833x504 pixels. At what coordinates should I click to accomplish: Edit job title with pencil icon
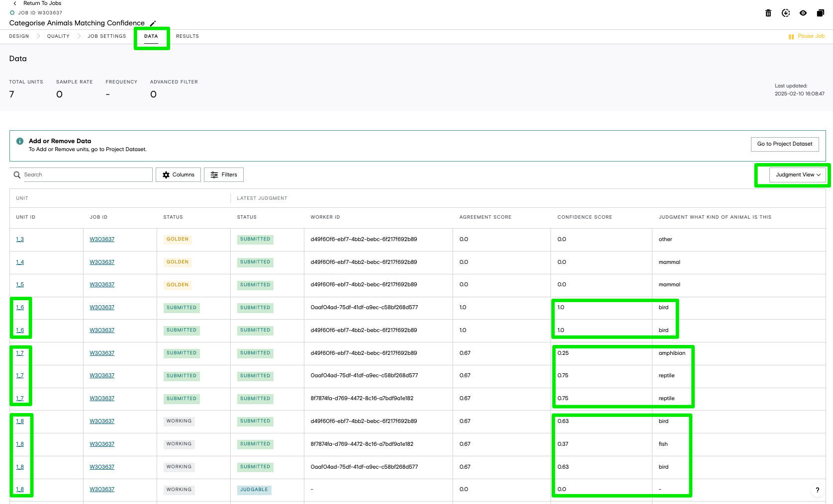click(153, 23)
